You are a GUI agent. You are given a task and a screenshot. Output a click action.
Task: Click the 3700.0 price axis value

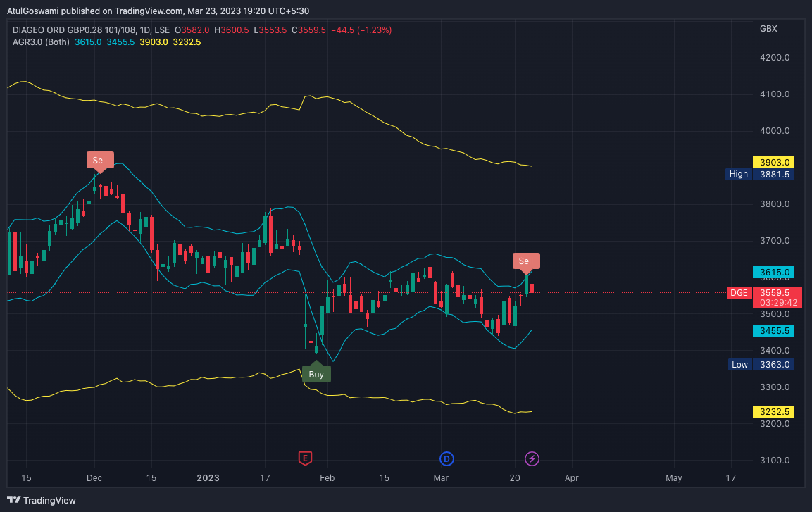point(775,241)
